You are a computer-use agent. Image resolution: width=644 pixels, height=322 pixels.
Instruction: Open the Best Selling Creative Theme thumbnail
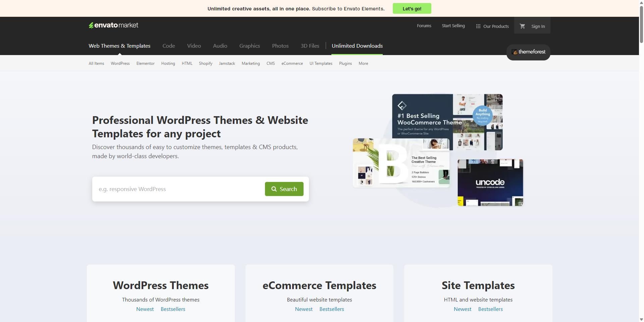(401, 163)
